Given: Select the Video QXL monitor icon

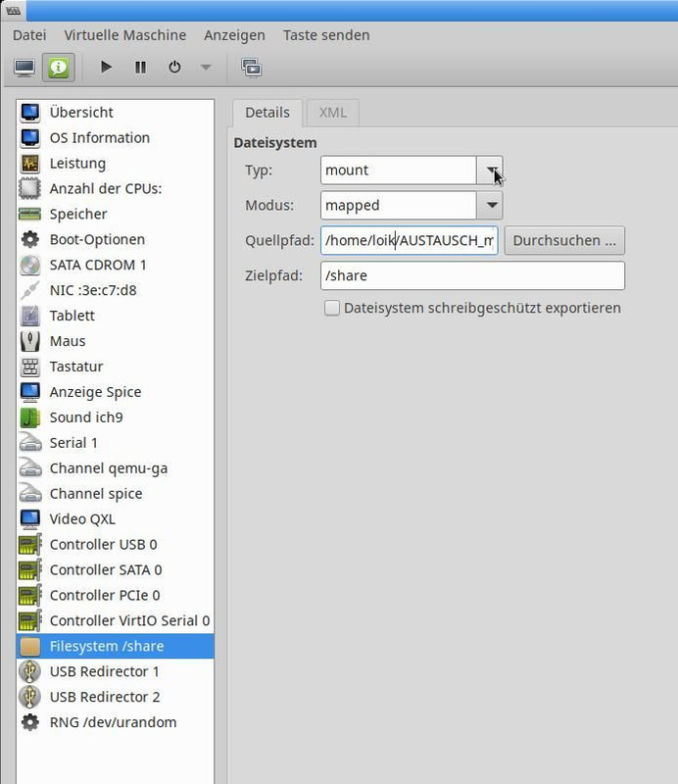Looking at the screenshot, I should coord(30,519).
